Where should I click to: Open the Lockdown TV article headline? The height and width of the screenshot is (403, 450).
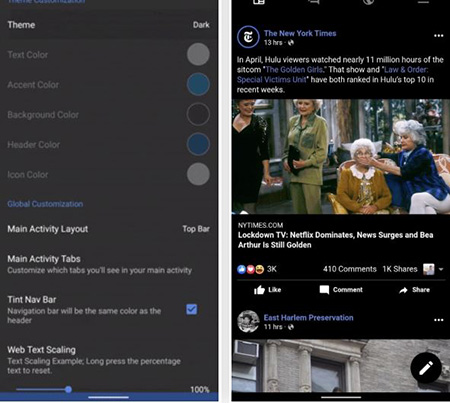click(x=335, y=240)
